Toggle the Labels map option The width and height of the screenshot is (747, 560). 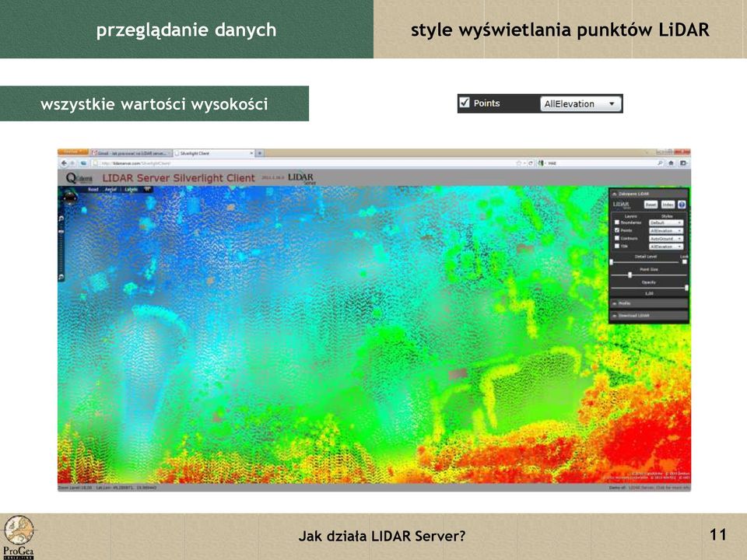point(131,189)
